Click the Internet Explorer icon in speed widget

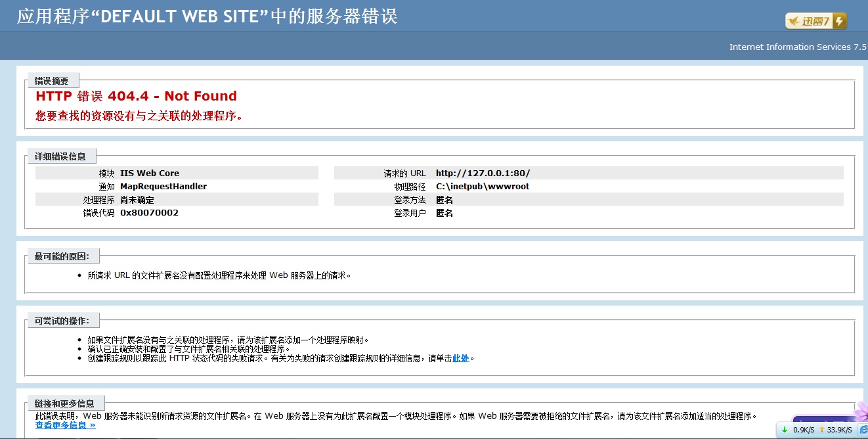863,430
